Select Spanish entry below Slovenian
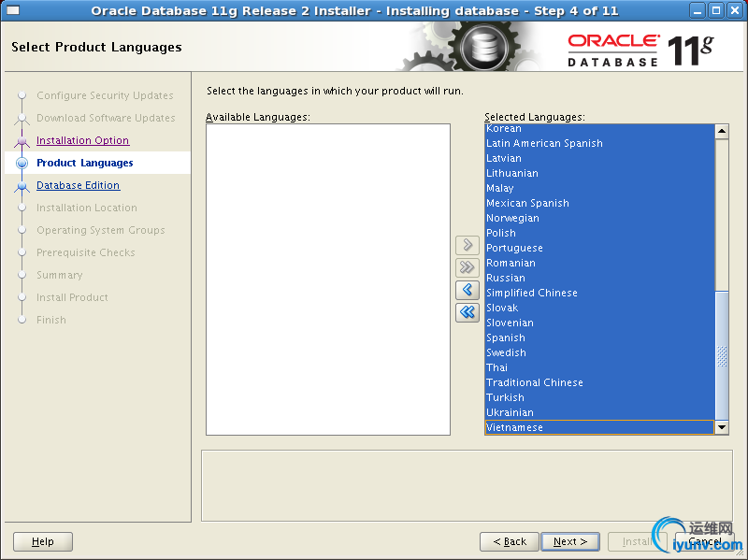This screenshot has height=560, width=748. coord(599,337)
